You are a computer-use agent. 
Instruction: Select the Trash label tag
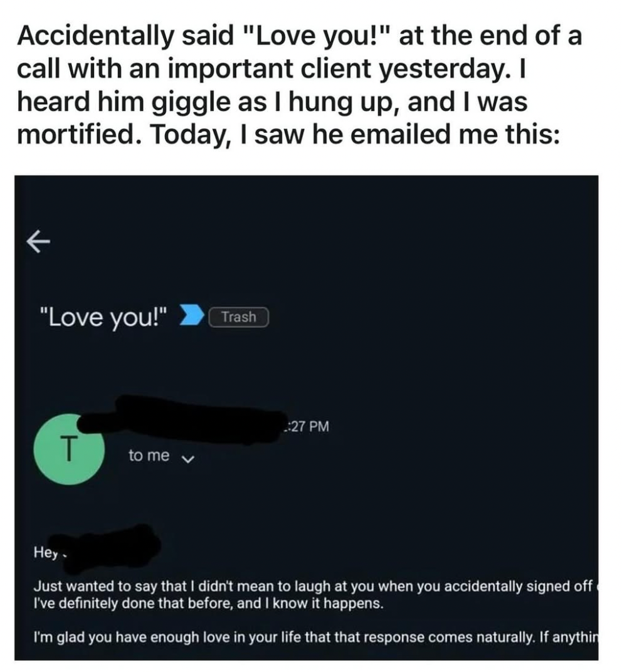pos(239,317)
